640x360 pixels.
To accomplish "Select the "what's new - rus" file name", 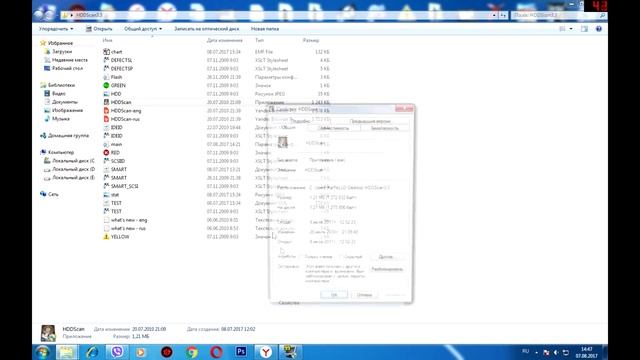I will pos(128,228).
